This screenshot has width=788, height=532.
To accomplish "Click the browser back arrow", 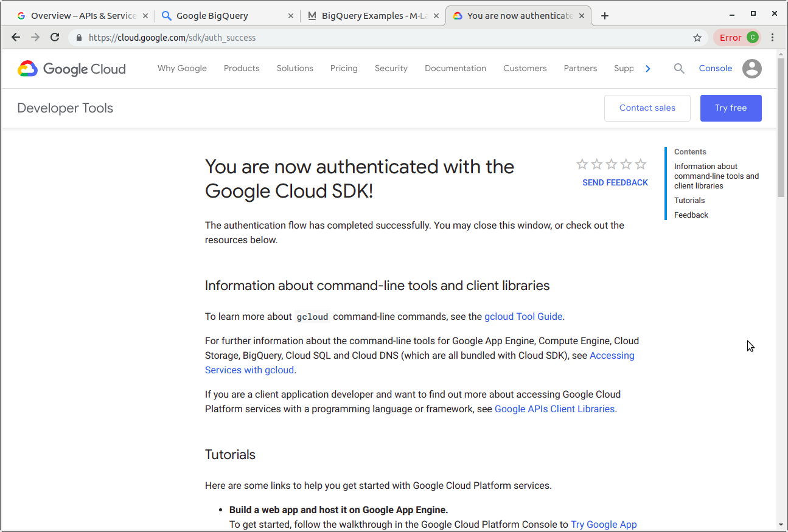I will (x=15, y=37).
